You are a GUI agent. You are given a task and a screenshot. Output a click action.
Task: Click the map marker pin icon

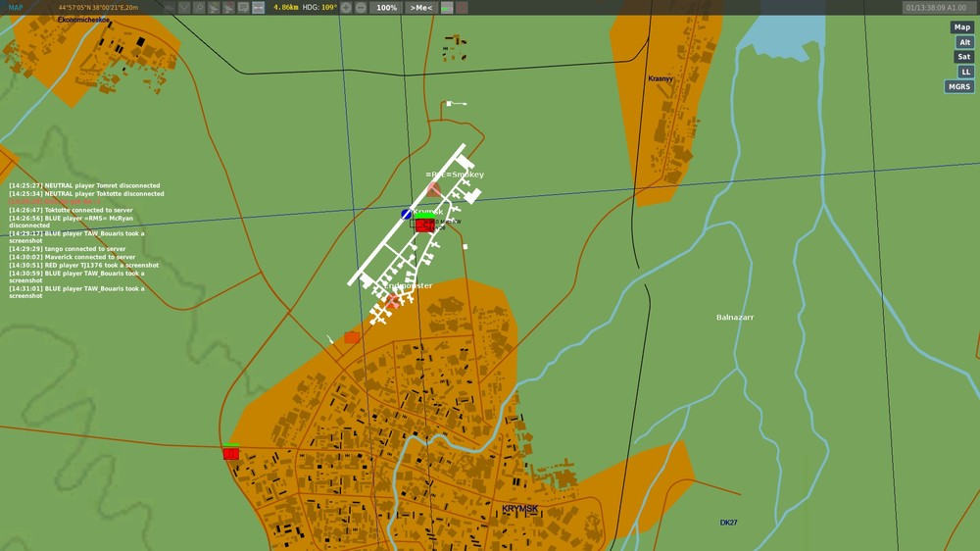199,8
